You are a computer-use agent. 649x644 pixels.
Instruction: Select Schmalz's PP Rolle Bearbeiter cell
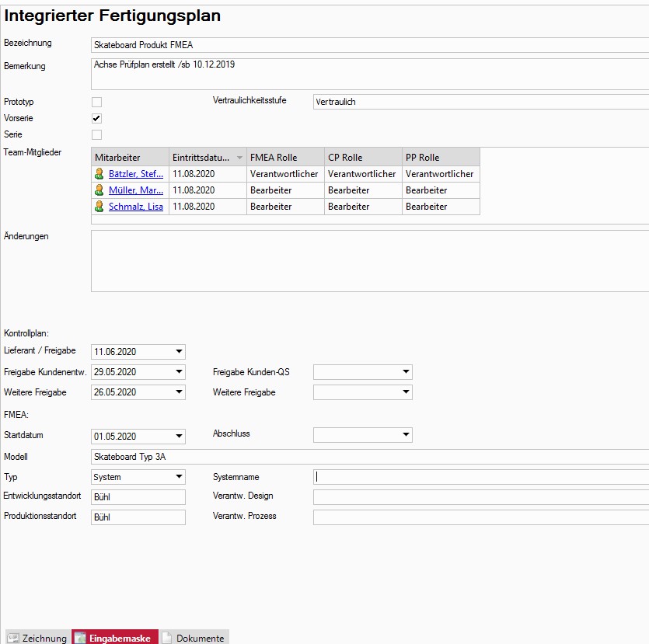click(441, 206)
